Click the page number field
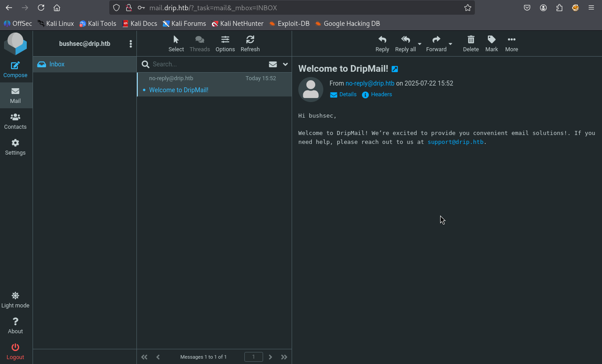The height and width of the screenshot is (364, 602). point(254,357)
